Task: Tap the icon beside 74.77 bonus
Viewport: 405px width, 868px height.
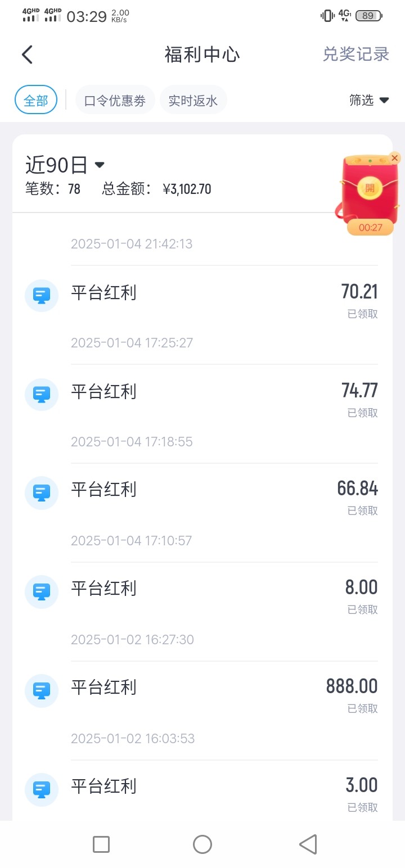Action: (42, 394)
